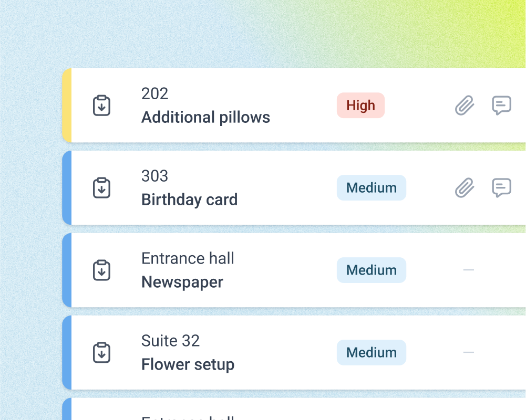This screenshot has width=526, height=420.
Task: Click the dash placeholder on the Newspaper row
Action: tap(468, 270)
